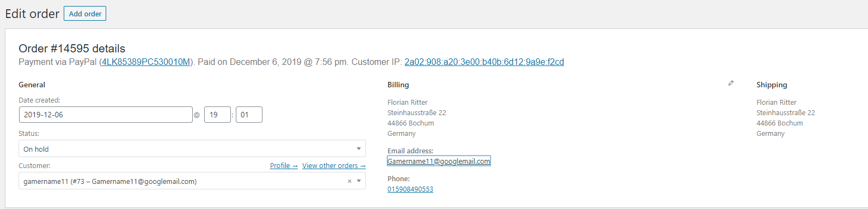The image size is (868, 209).
Task: Expand Customer field using its arrow
Action: coord(359,181)
